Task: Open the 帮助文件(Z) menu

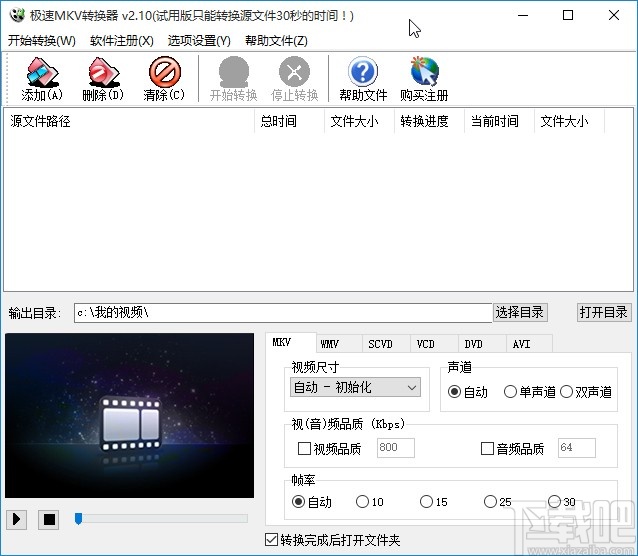Action: click(x=276, y=41)
